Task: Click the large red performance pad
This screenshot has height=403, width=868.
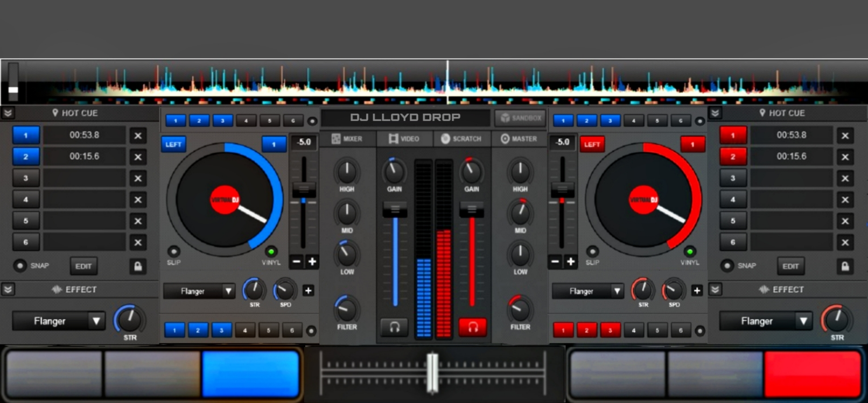Action: [x=813, y=373]
